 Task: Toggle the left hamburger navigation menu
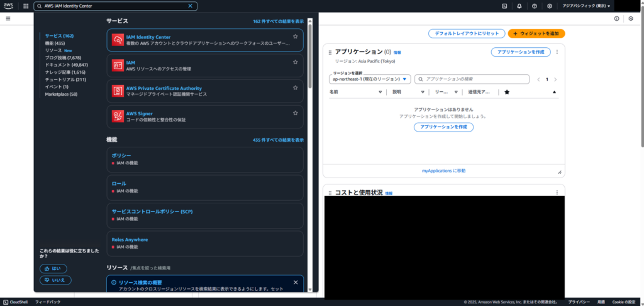[x=8, y=18]
